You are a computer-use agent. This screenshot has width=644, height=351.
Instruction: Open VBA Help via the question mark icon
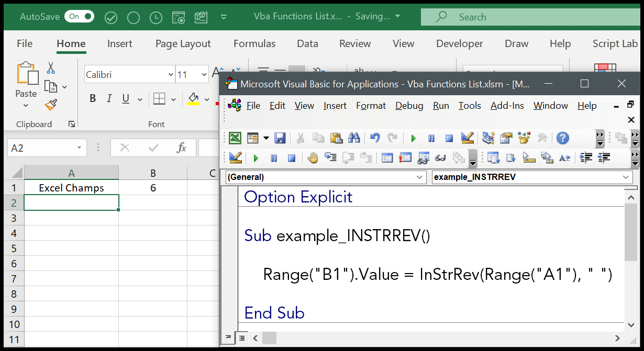click(x=562, y=138)
